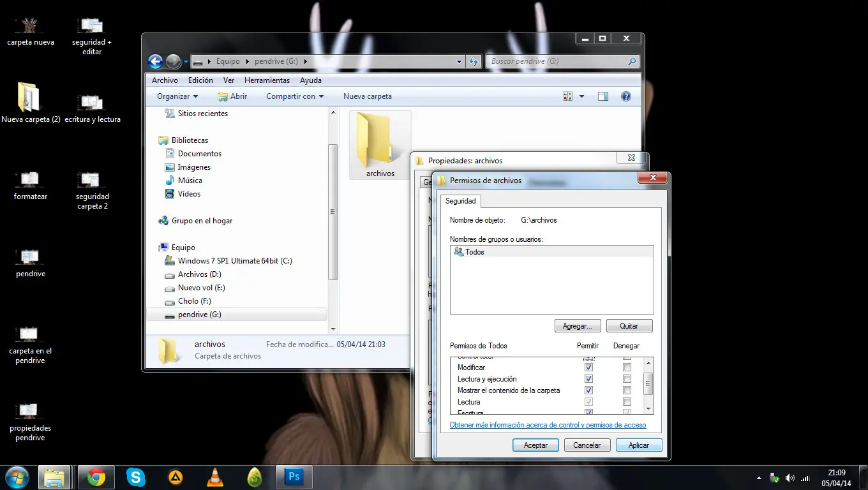Screen dimensions: 868x490
Task: Select 'ecritura y lectura' desktop icon
Action: point(92,108)
